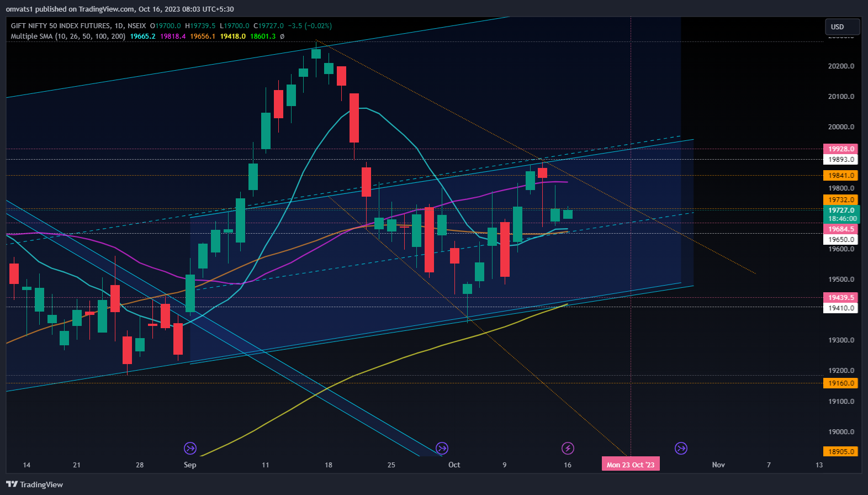The width and height of the screenshot is (868, 495).
Task: Click the Mon 23 Oct '23 date label
Action: click(x=631, y=465)
